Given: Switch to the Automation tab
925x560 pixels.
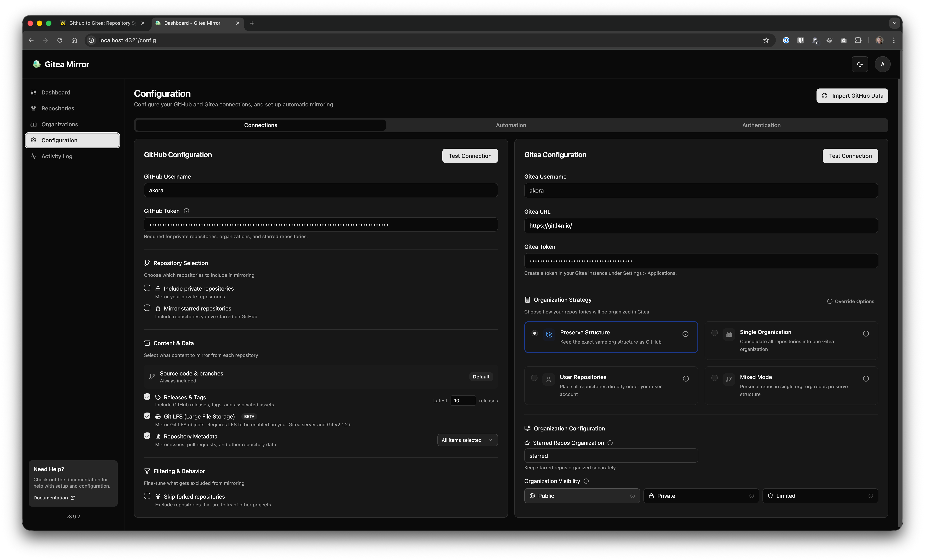Looking at the screenshot, I should 511,125.
